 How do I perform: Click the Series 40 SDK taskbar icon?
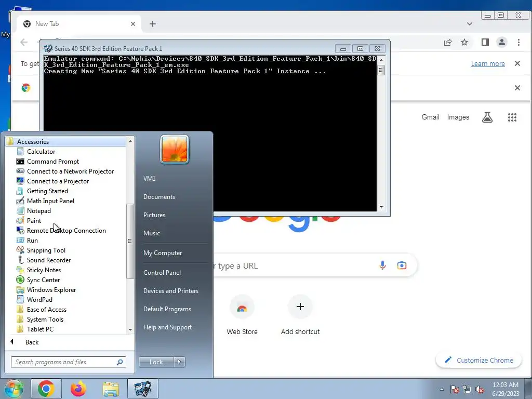pyautogui.click(x=142, y=389)
